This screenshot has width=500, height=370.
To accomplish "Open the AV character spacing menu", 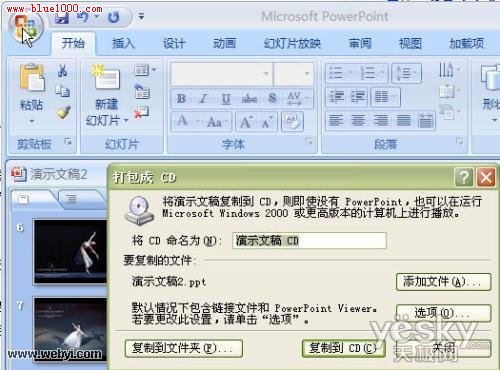I will 298,99.
